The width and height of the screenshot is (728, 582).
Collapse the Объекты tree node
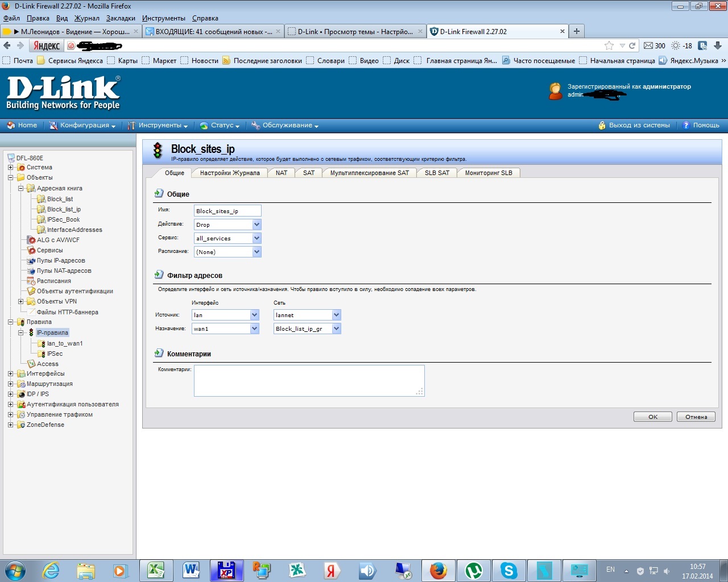(x=10, y=177)
